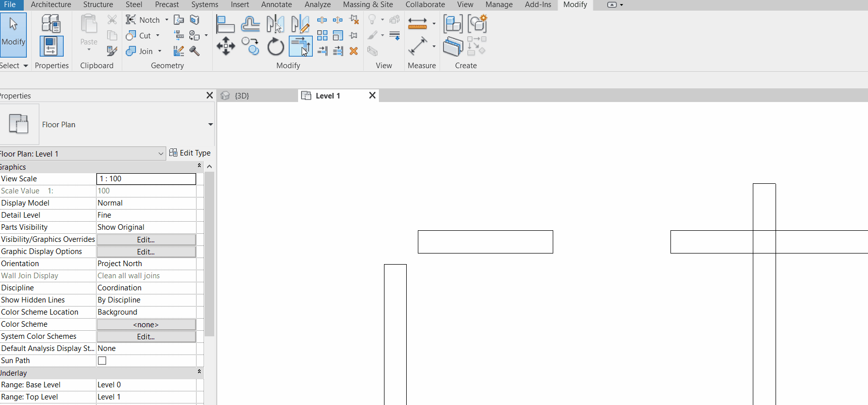Open Type Properties from the ribbon
Screen dimensions: 868x405
51,24
